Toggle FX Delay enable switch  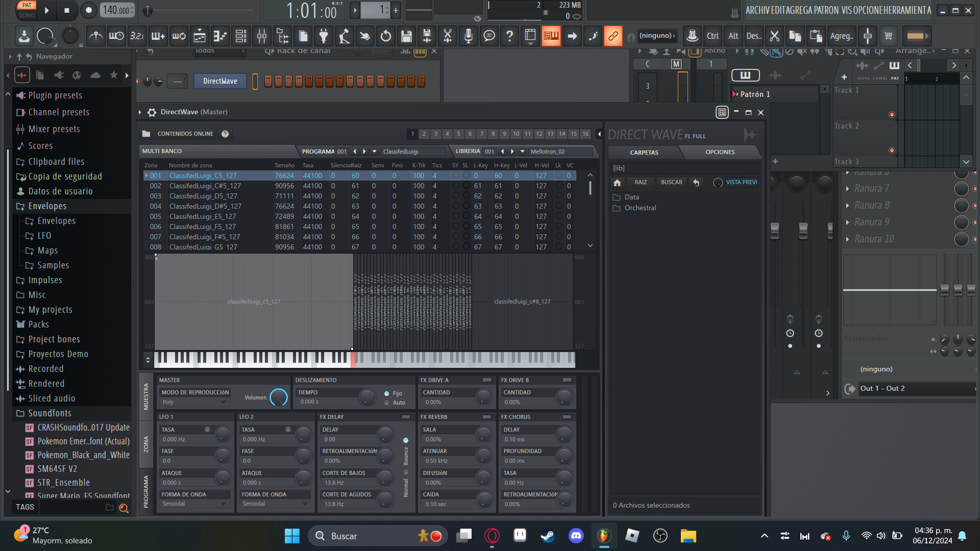click(x=406, y=417)
